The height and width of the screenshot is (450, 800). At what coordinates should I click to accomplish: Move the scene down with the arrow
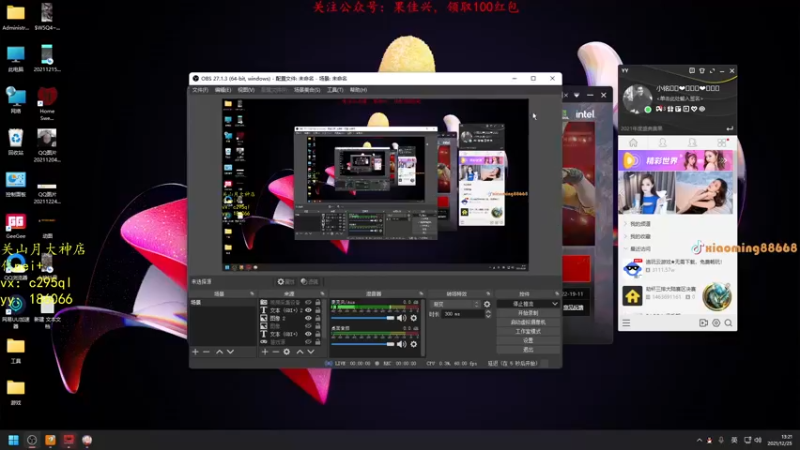coord(231,352)
